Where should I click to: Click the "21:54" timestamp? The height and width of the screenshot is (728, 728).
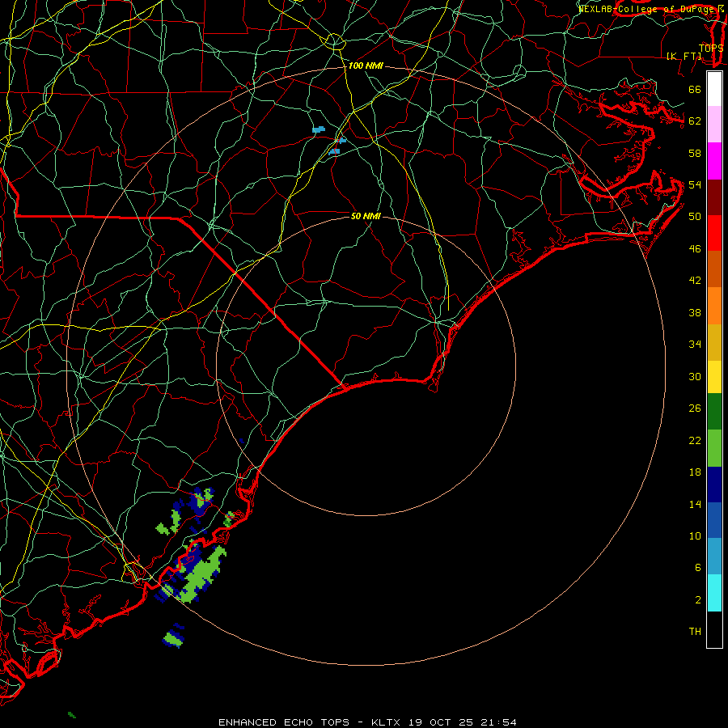(499, 722)
